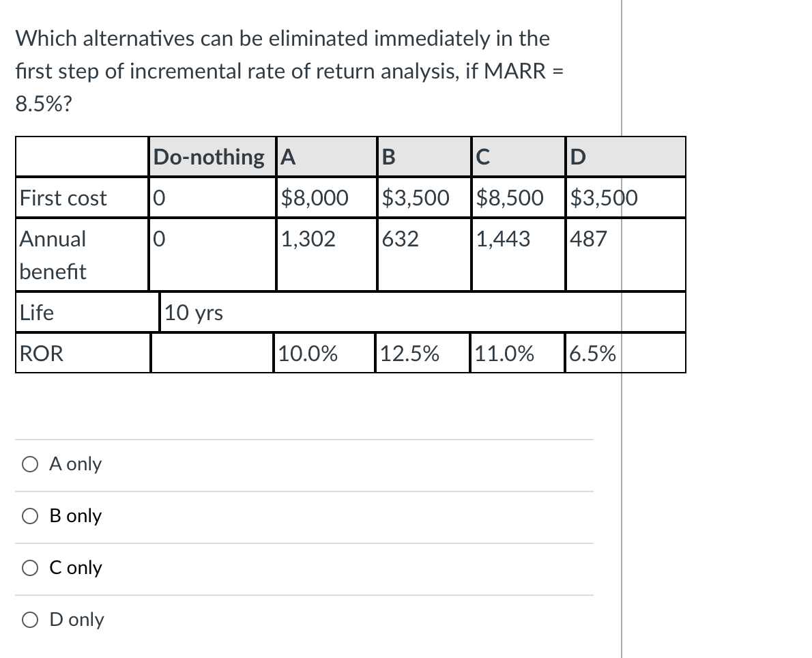The height and width of the screenshot is (658, 812).
Task: Click the cell showing 6.5%
Action: tap(592, 352)
